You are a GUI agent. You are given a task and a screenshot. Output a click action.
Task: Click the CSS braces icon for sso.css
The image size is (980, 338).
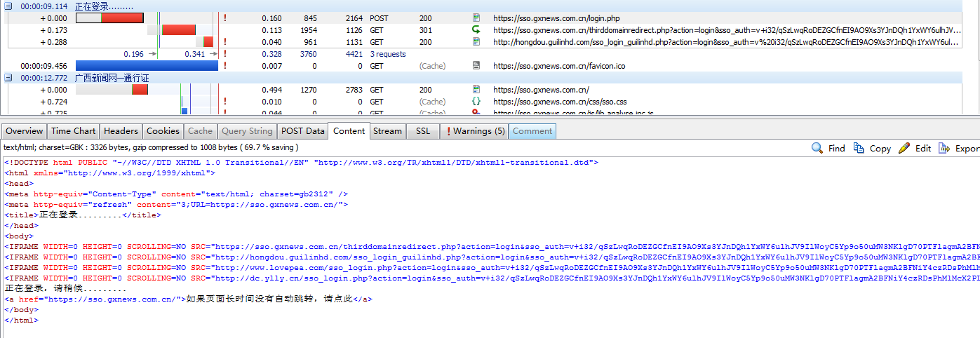coord(476,102)
